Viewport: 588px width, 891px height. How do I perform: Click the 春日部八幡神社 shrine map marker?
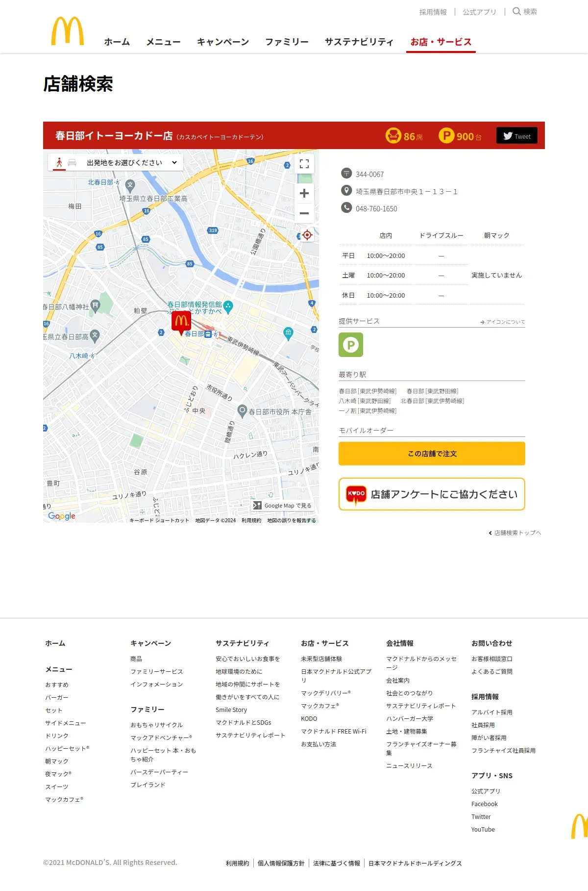coord(96,306)
